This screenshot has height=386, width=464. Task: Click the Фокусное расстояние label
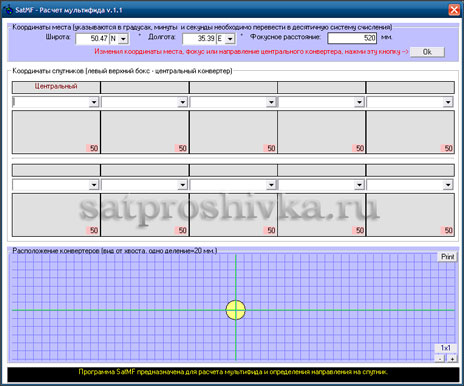coord(285,37)
